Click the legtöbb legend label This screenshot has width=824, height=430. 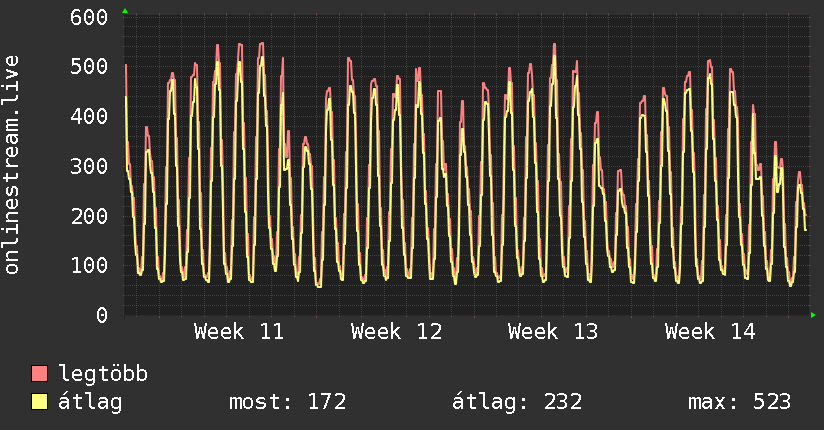(103, 374)
